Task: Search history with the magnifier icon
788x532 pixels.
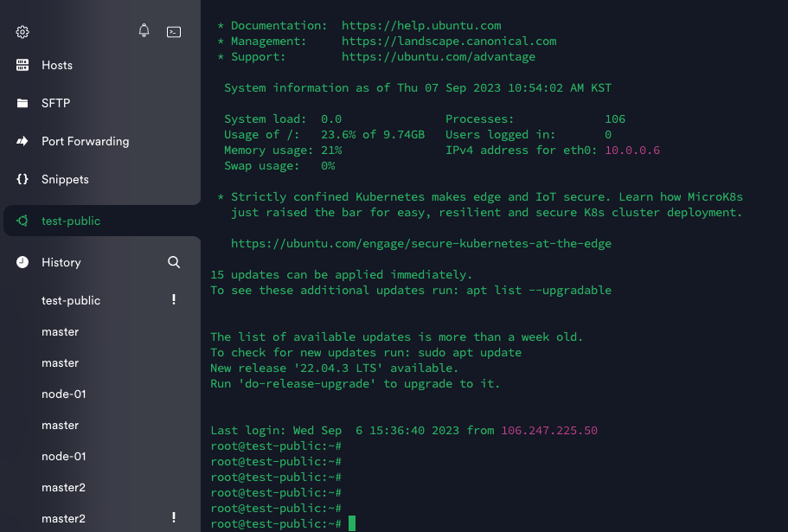Action: 174,262
